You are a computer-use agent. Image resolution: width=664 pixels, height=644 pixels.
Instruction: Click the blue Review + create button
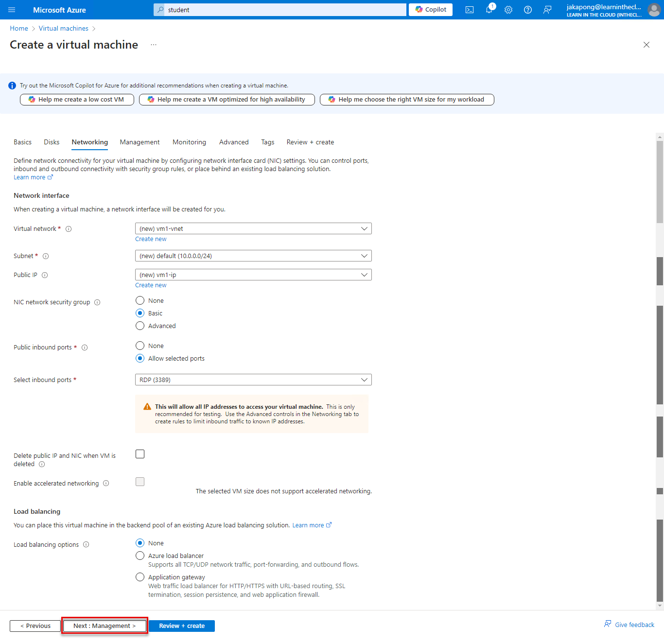pyautogui.click(x=182, y=626)
